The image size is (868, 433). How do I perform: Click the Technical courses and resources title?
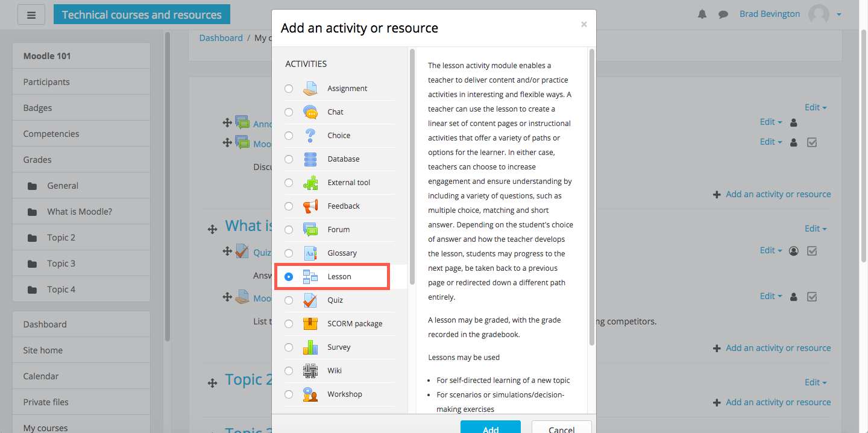[142, 14]
